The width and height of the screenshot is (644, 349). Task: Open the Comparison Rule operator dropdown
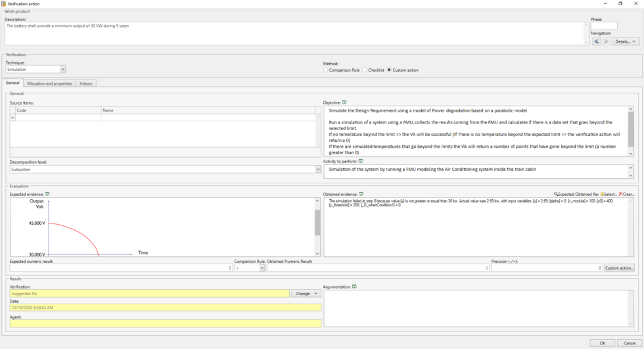click(x=262, y=268)
